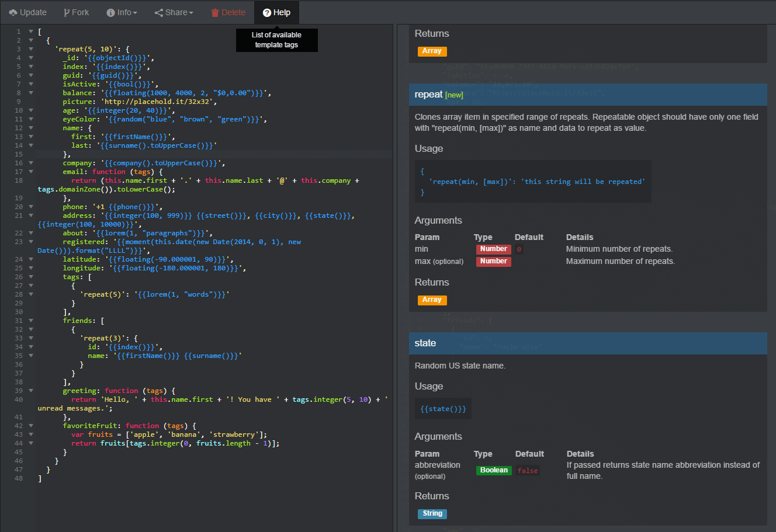
Task: Fold the 'tags: [' array on line 26
Action: 31,277
